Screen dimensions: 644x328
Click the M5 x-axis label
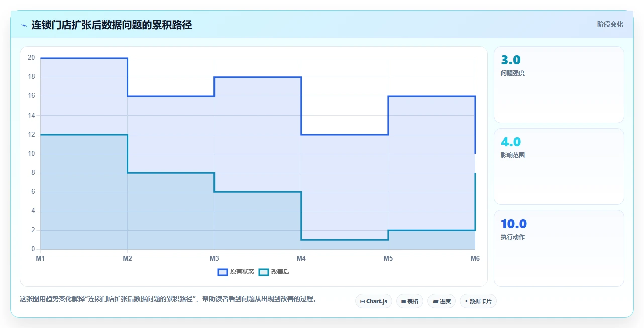[388, 258]
